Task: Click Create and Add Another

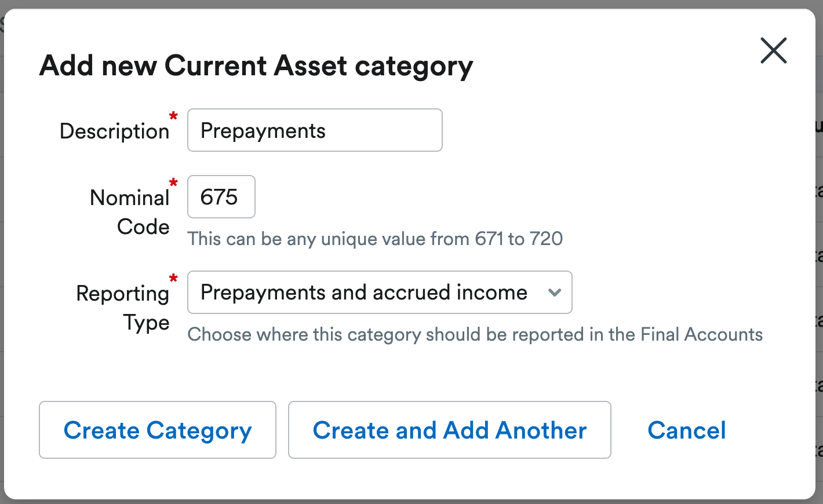Action: 449,430
